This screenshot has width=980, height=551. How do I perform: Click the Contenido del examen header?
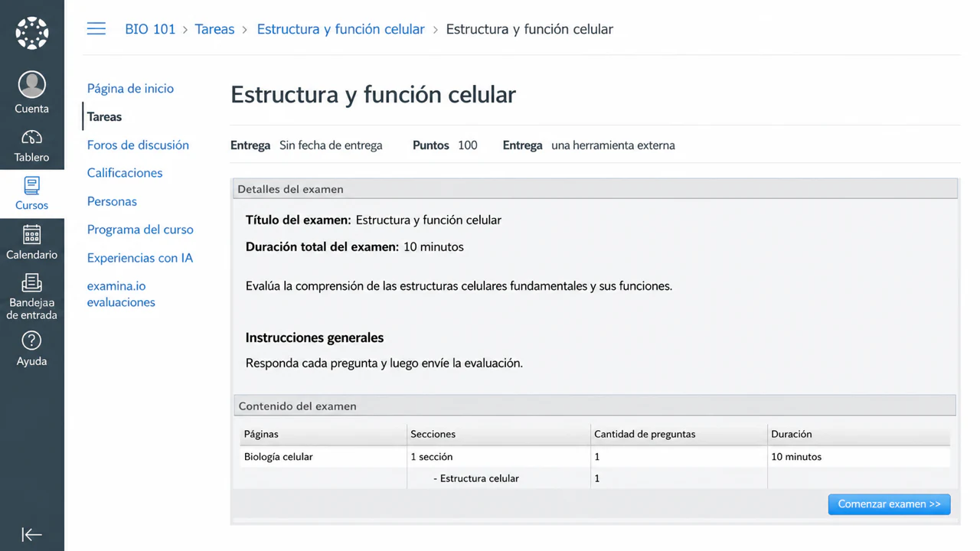594,406
